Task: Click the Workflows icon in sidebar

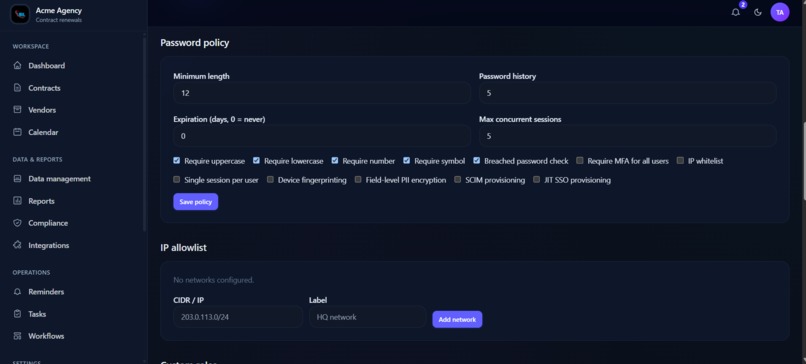Action: point(17,336)
